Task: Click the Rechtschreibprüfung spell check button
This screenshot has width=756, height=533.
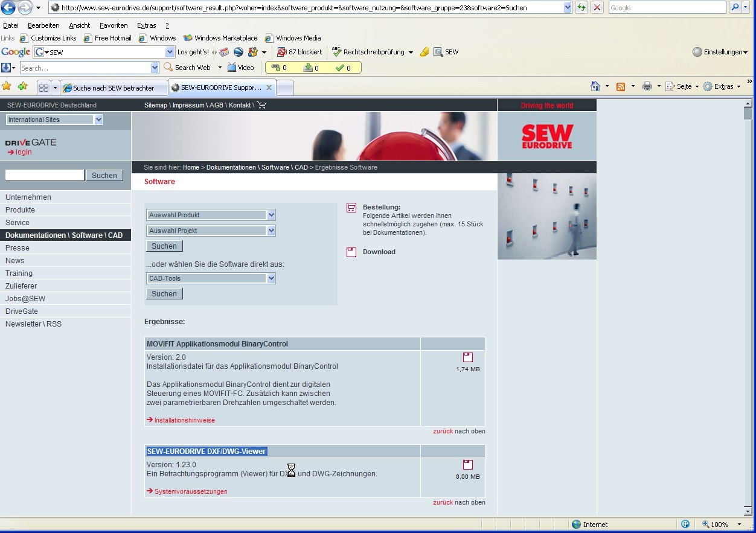Action: (368, 52)
